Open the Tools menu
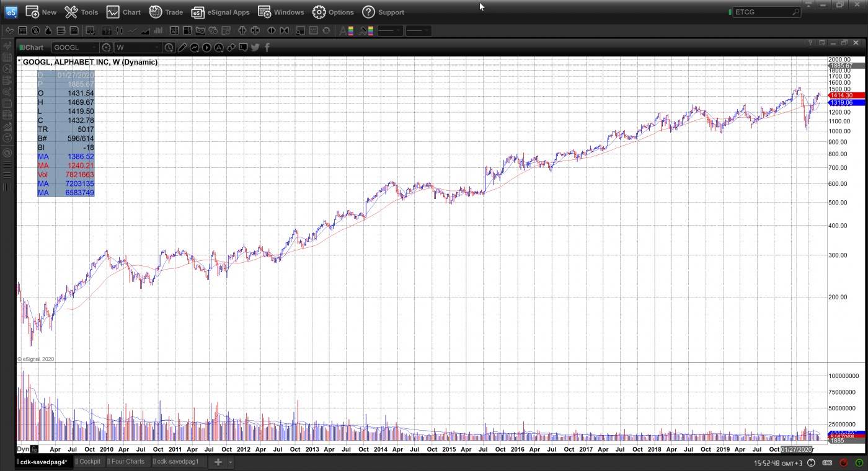Viewport: 868px width, 471px height. point(81,12)
